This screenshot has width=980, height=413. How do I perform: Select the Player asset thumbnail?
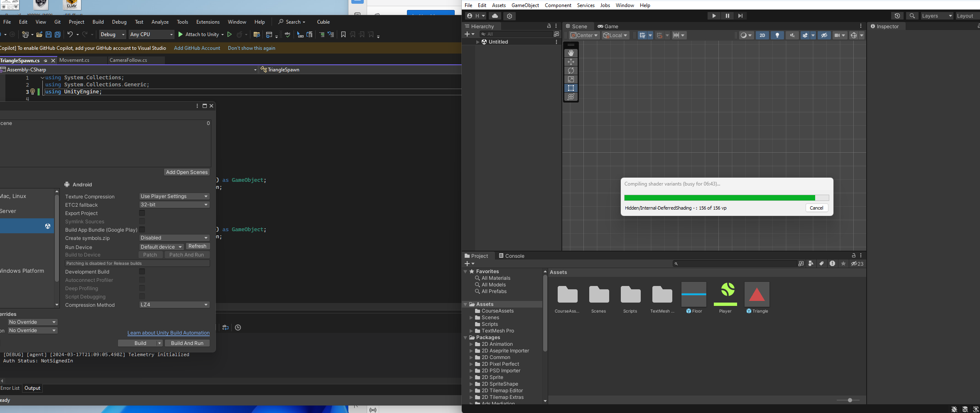coord(725,294)
